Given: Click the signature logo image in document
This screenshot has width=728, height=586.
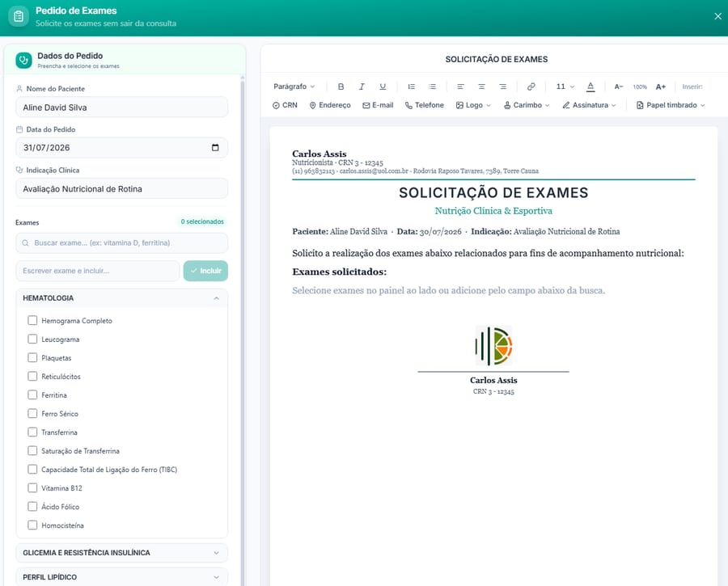Looking at the screenshot, I should [x=493, y=346].
